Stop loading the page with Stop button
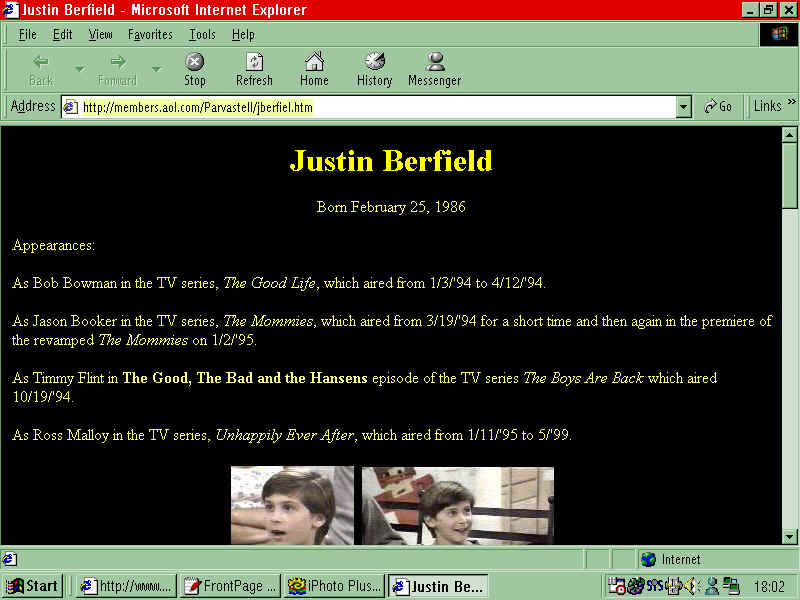The width and height of the screenshot is (800, 600). pyautogui.click(x=194, y=70)
